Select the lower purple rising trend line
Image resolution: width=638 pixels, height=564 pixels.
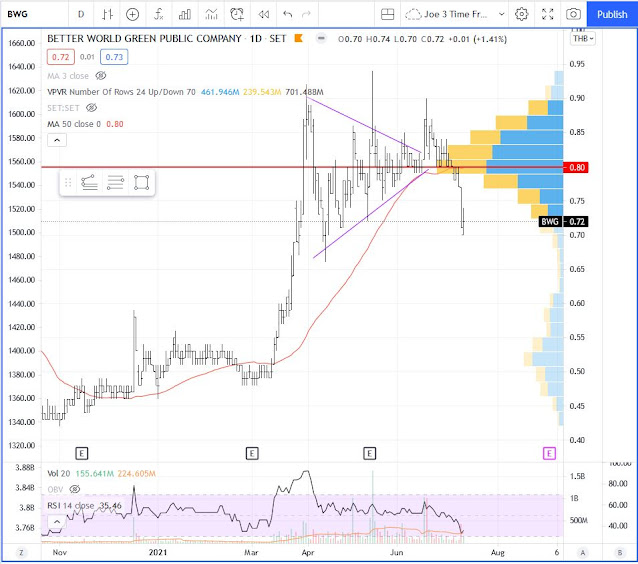[x=370, y=214]
